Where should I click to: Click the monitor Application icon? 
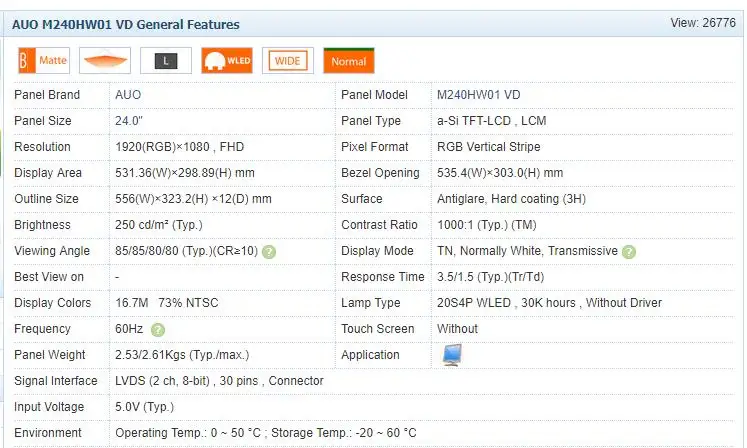[452, 355]
